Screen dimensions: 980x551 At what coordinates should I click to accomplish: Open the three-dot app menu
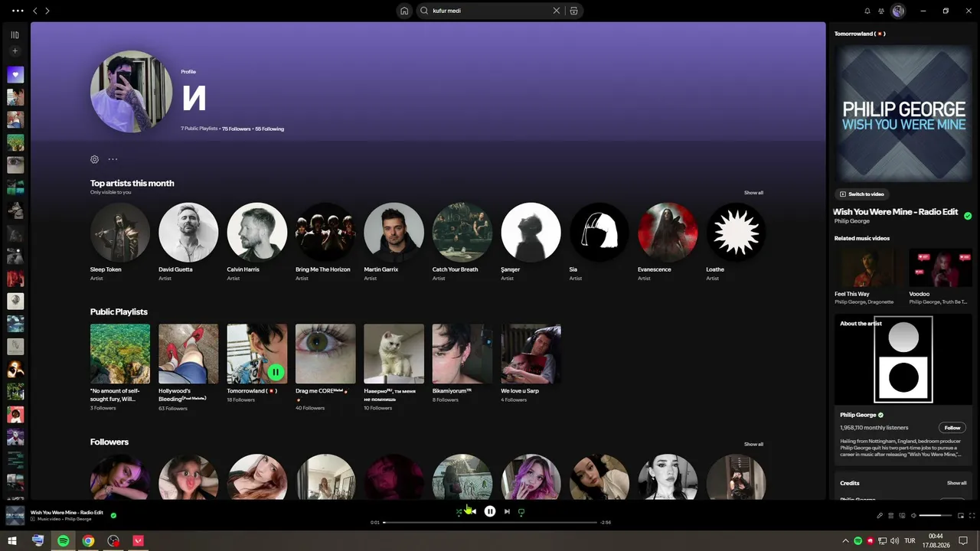pos(18,11)
